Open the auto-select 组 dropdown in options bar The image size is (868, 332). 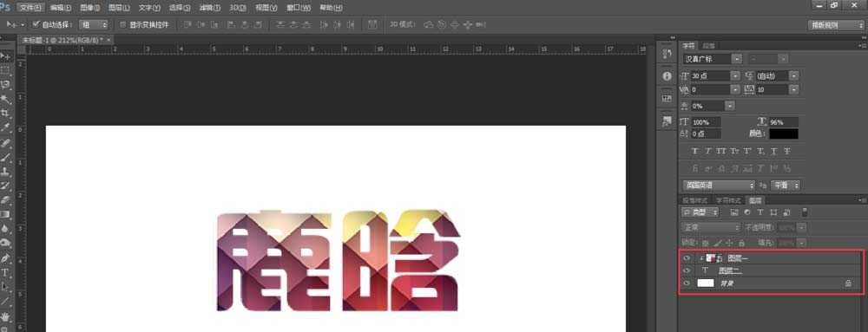pos(94,25)
